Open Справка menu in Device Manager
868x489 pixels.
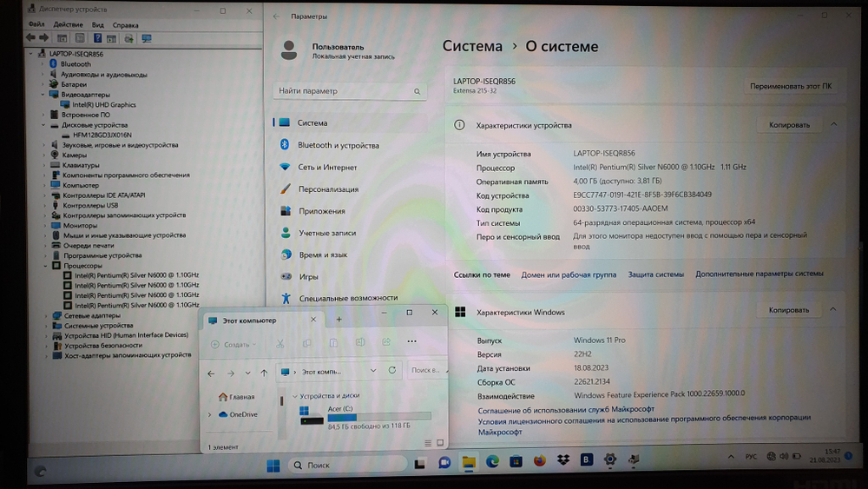126,25
